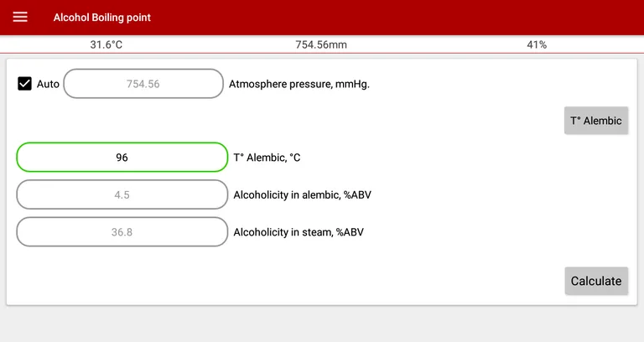Click 'Alcoholicity in alembic, %ABV' label

pos(302,195)
